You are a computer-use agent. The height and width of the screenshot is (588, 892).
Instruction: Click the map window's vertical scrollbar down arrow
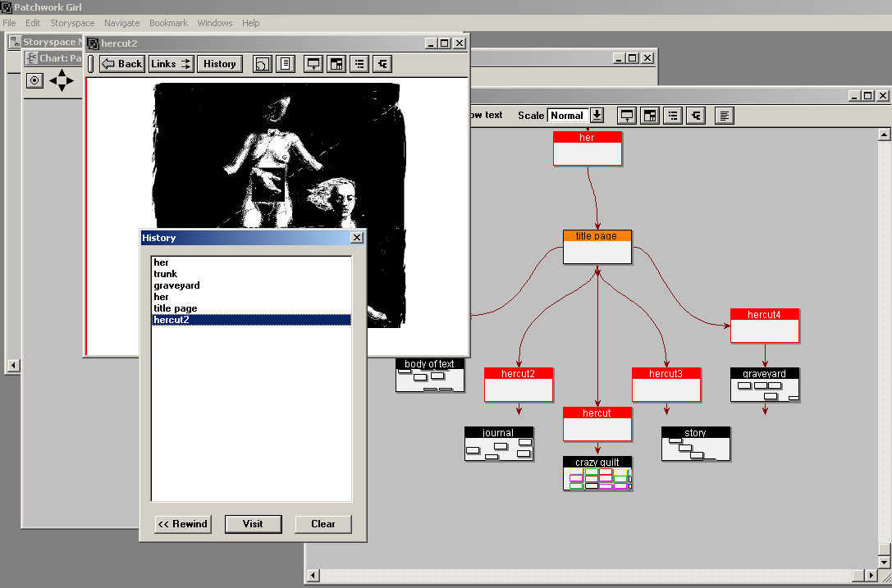[884, 563]
